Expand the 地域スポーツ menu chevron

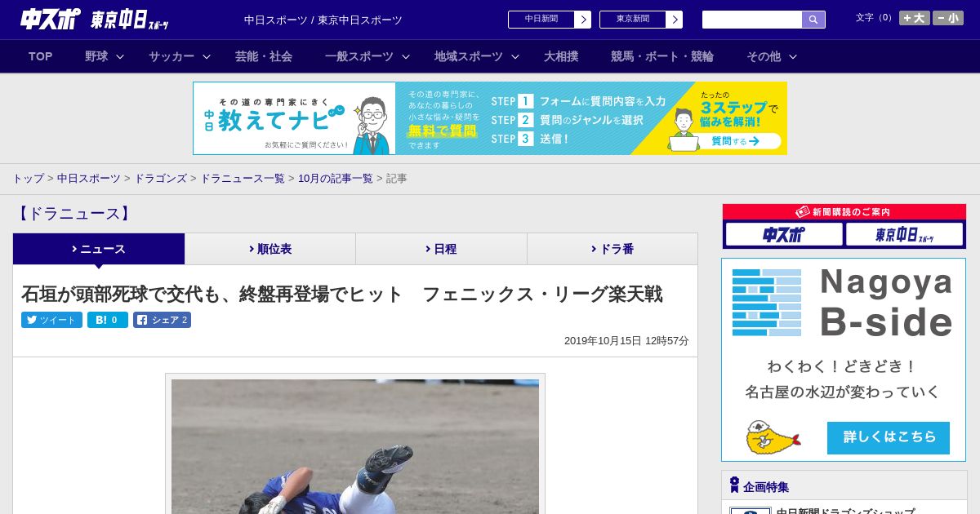(515, 56)
